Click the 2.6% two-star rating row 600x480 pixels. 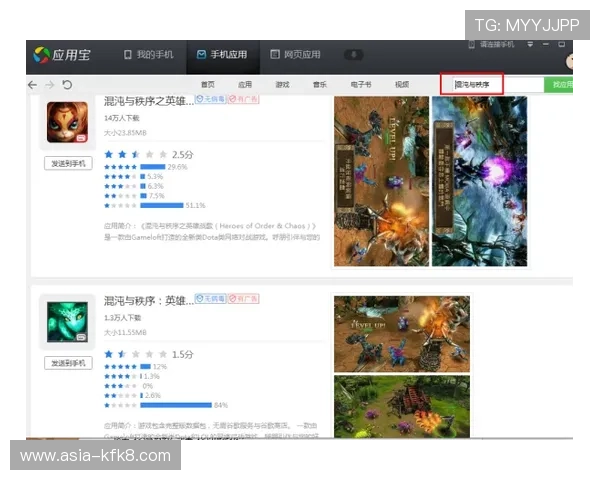coord(132,395)
